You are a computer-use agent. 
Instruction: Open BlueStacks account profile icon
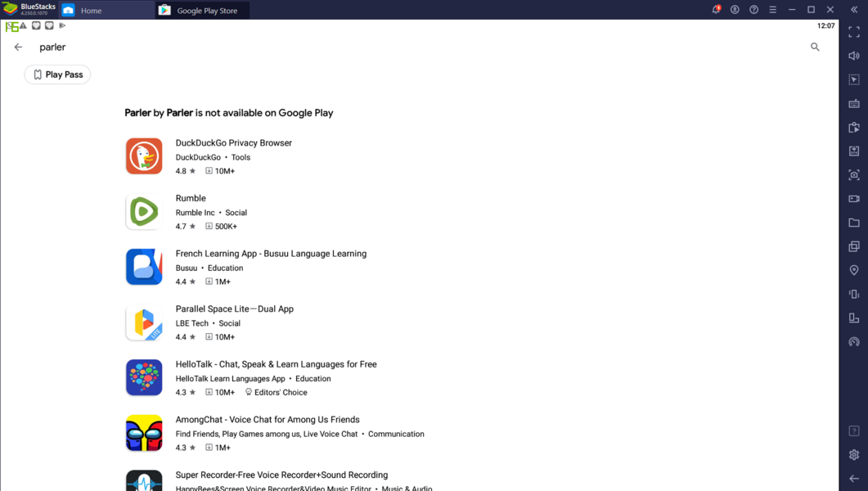[735, 9]
